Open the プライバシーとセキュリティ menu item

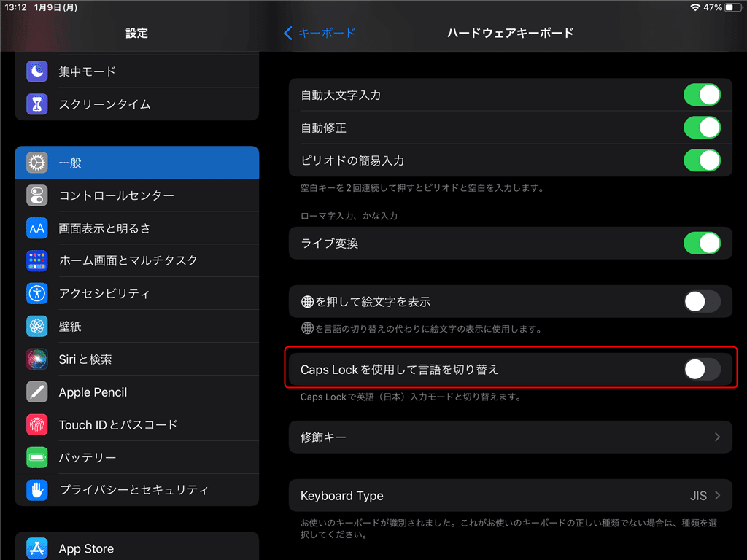point(36,490)
